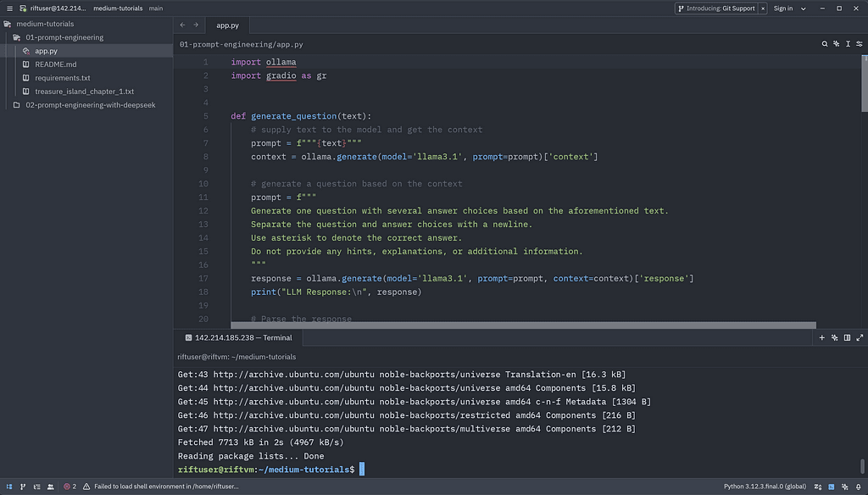The width and height of the screenshot is (868, 495).
Task: Click the editor horizontal scrollbar
Action: point(523,325)
